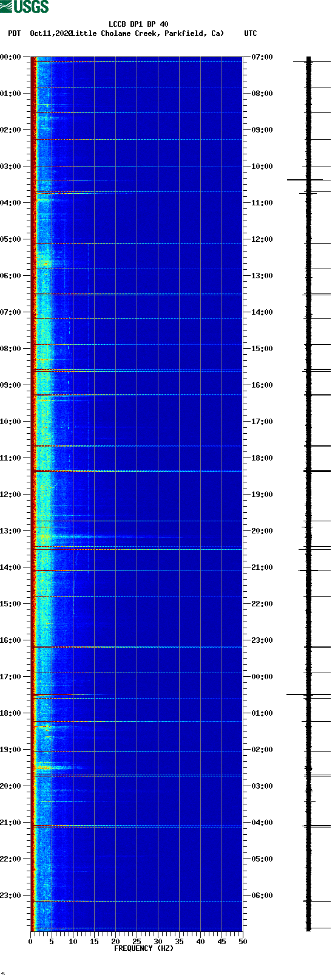Viewport: 335px width, 980px height.
Task: Click the 13:00 label on UTC axis
Action: click(262, 276)
